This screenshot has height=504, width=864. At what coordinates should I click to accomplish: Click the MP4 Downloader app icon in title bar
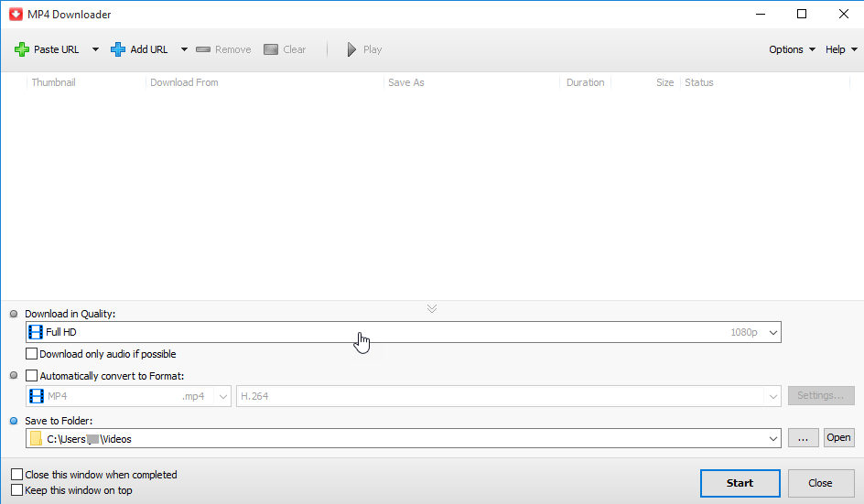(x=16, y=15)
